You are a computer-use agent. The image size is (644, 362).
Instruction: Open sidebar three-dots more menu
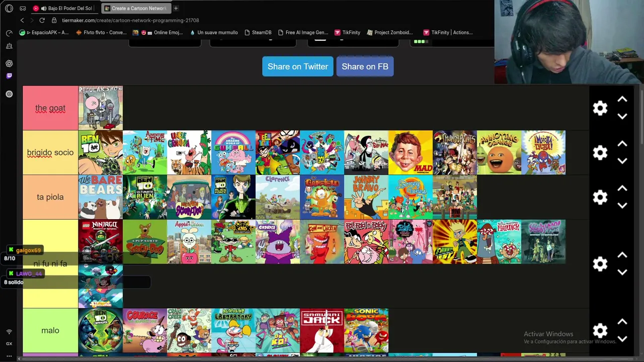pyautogui.click(x=9, y=355)
